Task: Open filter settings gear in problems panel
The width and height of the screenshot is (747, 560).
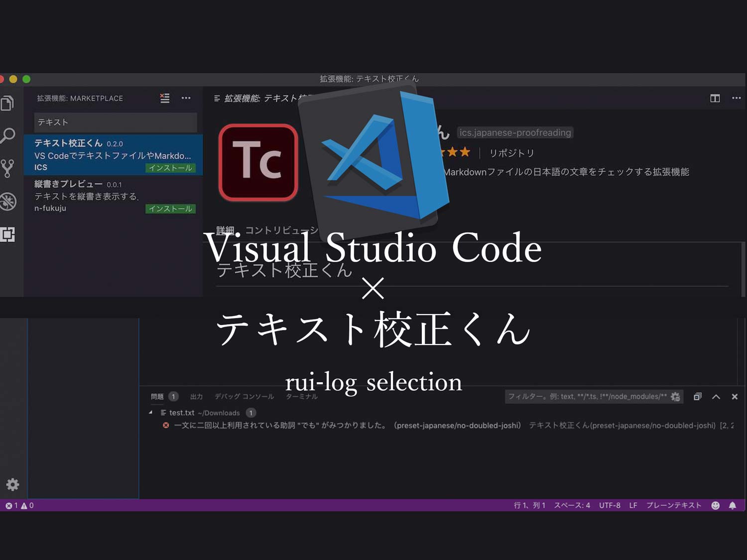Action: pyautogui.click(x=676, y=397)
